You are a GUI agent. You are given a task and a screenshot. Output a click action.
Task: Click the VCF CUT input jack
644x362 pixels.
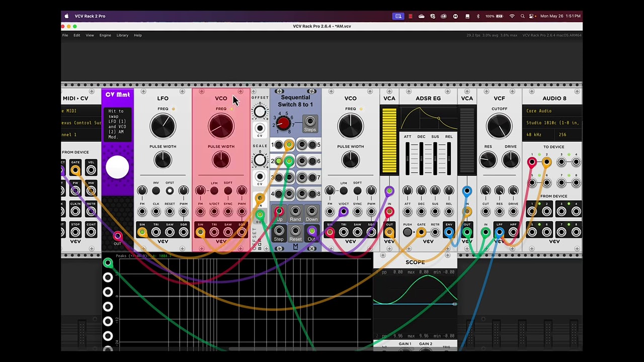[x=486, y=212]
